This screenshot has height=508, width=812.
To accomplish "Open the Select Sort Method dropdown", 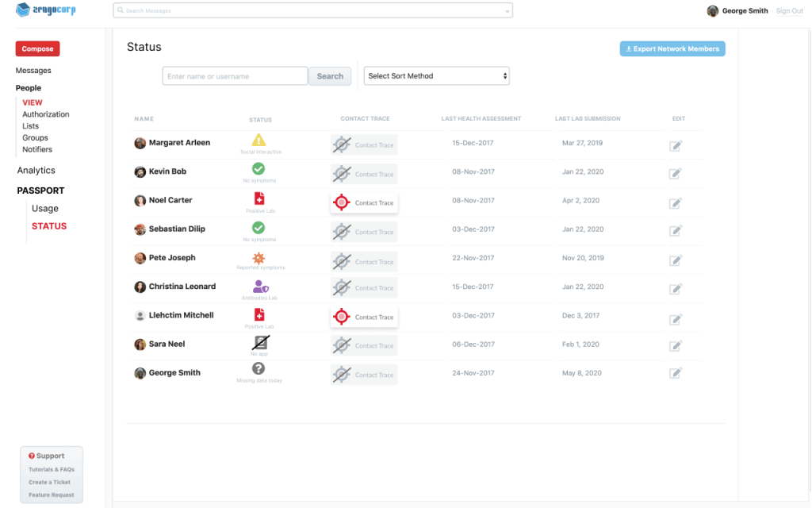I will pos(436,76).
